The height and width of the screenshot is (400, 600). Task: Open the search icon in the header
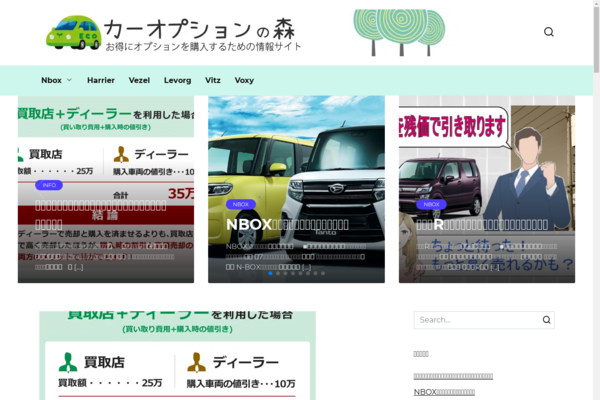click(549, 32)
